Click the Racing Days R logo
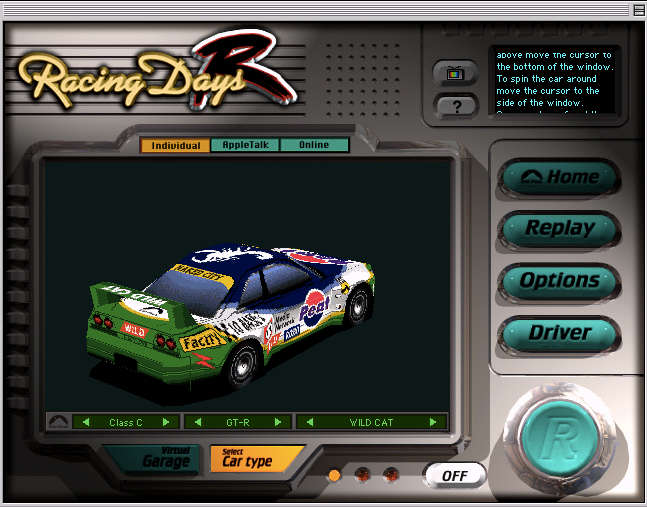647x507 pixels. [x=157, y=70]
